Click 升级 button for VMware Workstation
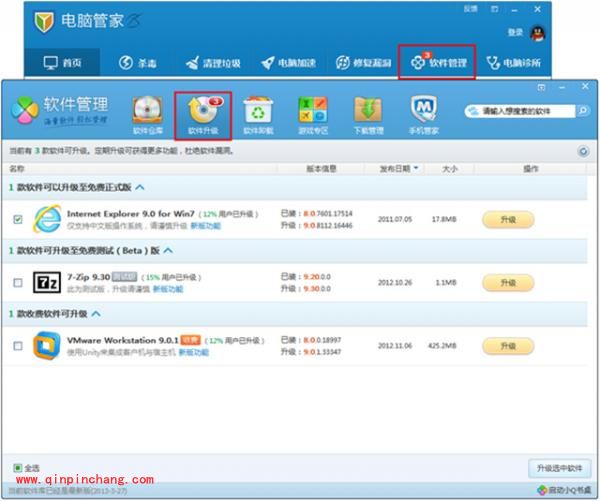This screenshot has height=501, width=600. click(x=508, y=346)
